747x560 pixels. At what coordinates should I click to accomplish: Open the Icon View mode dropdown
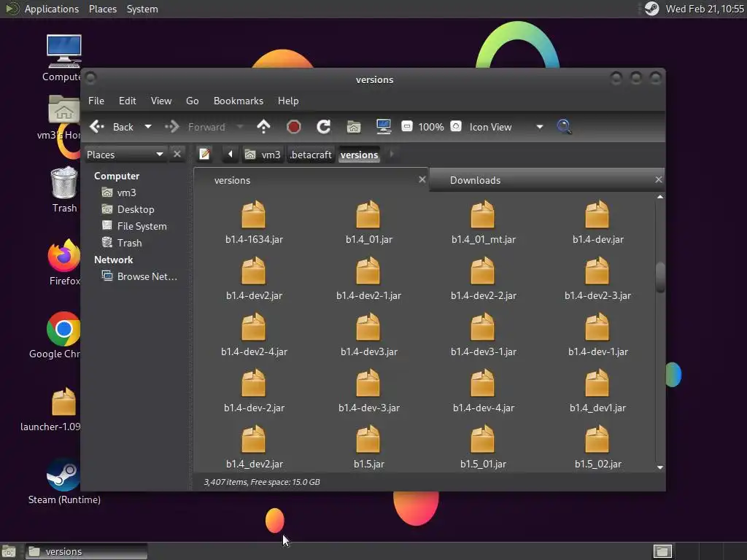click(x=539, y=127)
